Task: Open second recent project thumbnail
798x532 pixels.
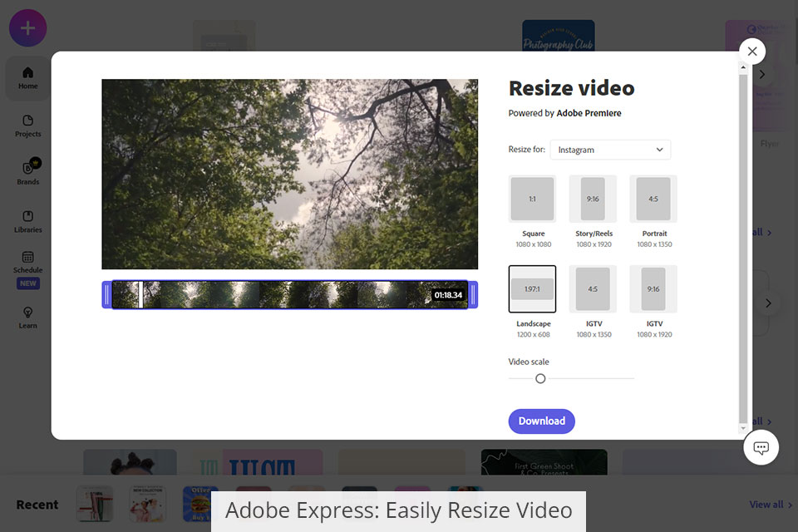Action: [148, 504]
